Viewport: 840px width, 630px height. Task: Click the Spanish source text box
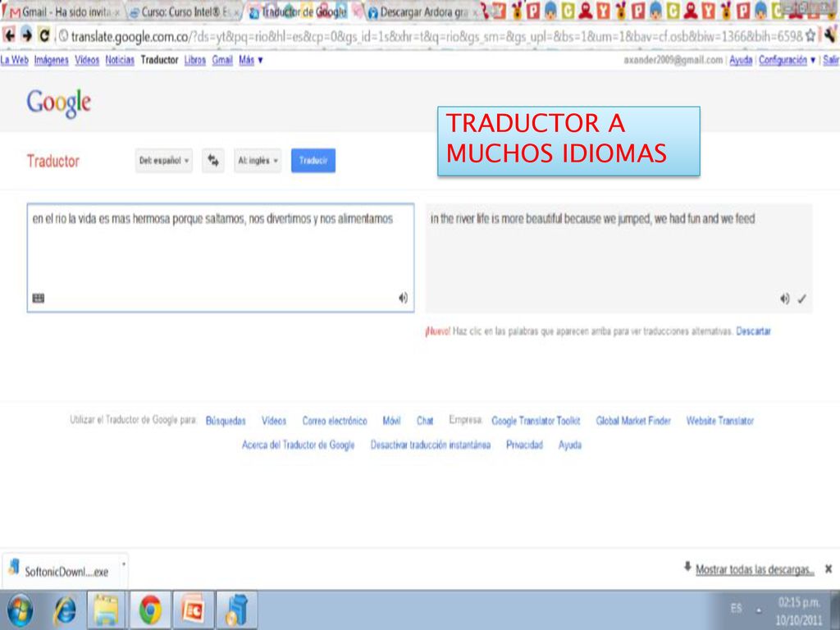point(221,258)
